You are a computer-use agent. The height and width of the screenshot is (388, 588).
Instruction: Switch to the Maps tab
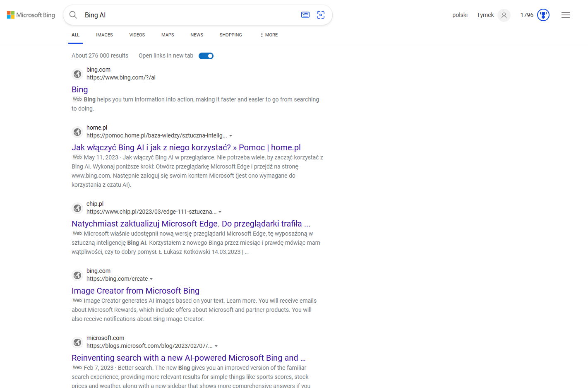(168, 35)
